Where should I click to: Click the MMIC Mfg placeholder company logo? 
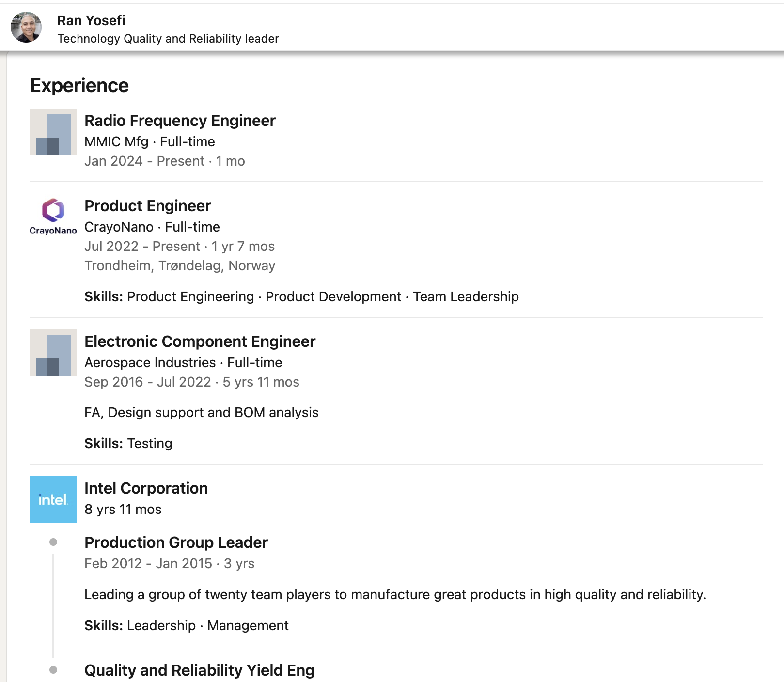[x=53, y=132]
